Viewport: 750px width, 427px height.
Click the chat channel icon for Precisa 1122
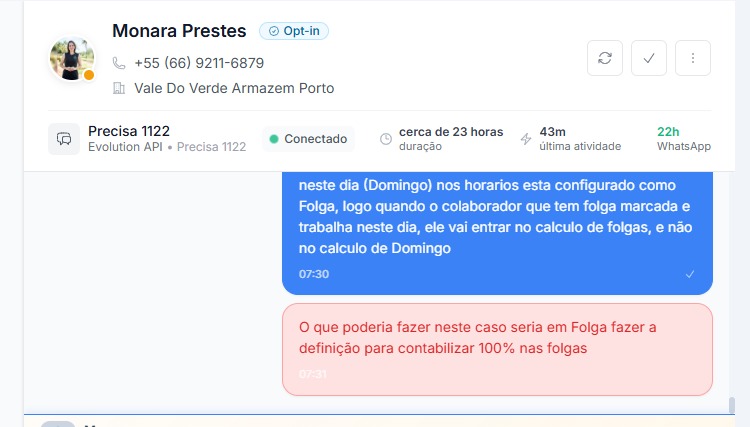pyautogui.click(x=64, y=139)
